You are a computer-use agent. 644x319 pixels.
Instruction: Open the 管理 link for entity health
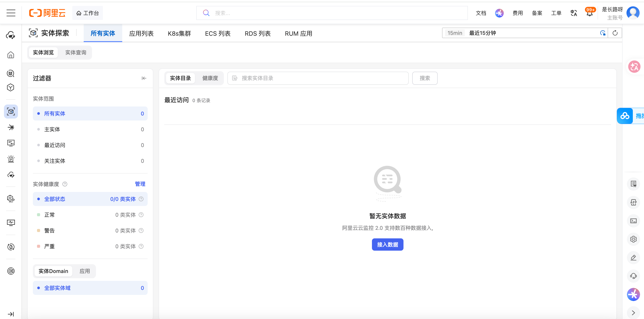pyautogui.click(x=140, y=184)
